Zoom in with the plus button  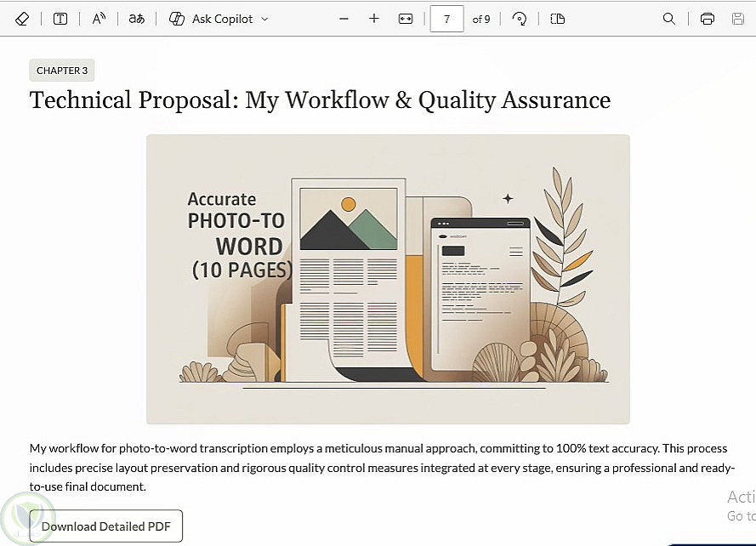click(x=374, y=19)
